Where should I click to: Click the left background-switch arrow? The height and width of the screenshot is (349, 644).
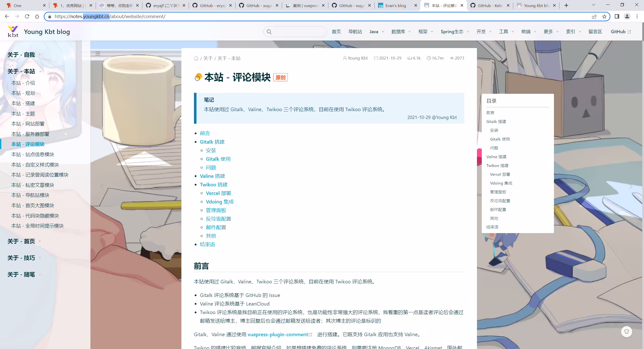click(102, 186)
